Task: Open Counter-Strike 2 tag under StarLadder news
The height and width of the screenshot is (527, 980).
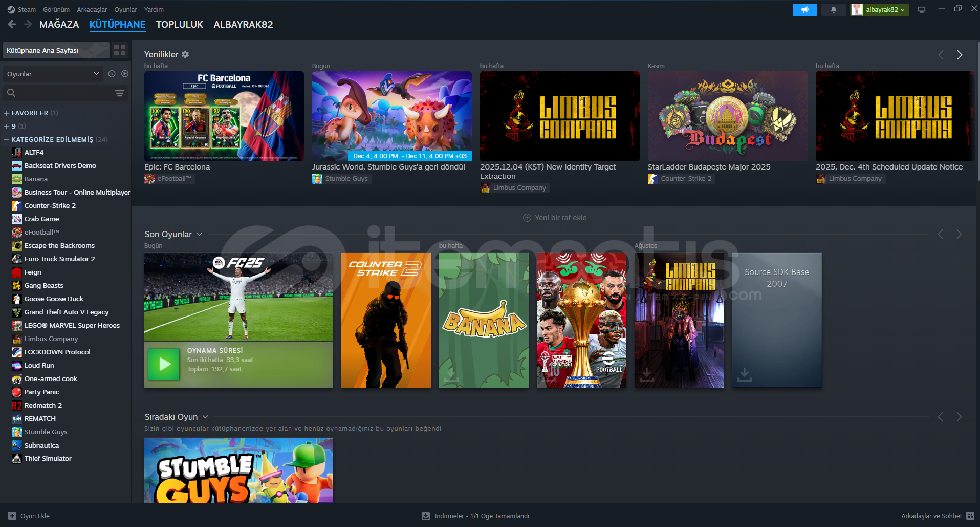Action: [x=681, y=179]
